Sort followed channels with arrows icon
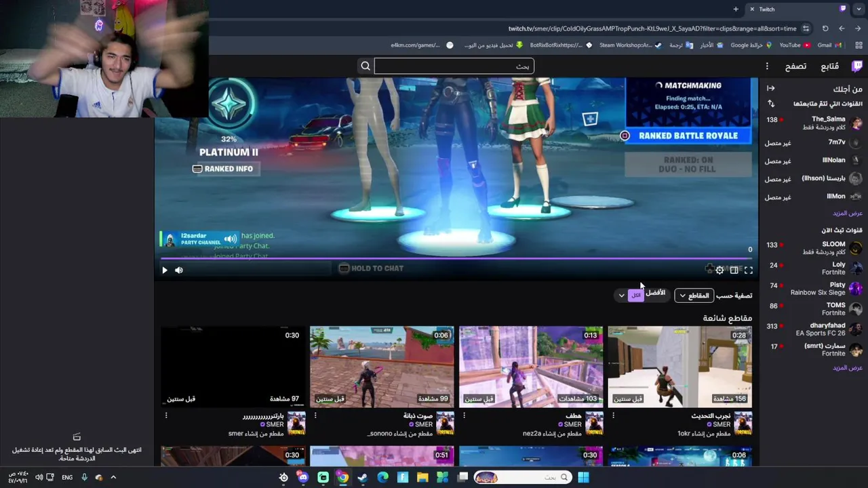This screenshot has height=488, width=868. click(x=770, y=104)
